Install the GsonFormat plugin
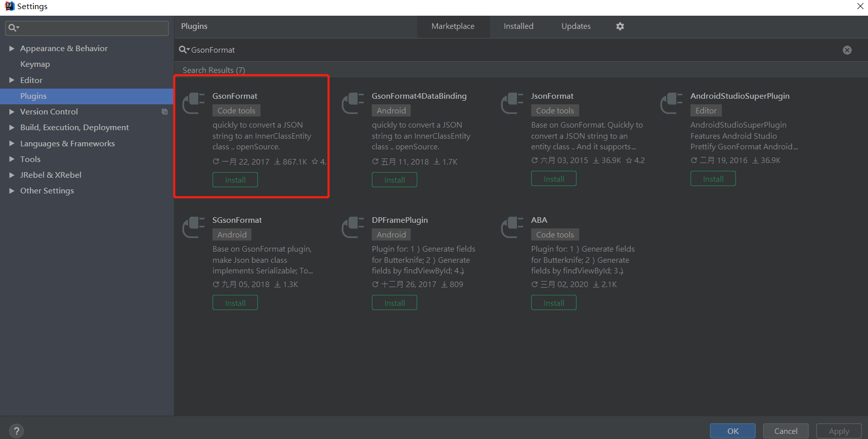 [235, 180]
